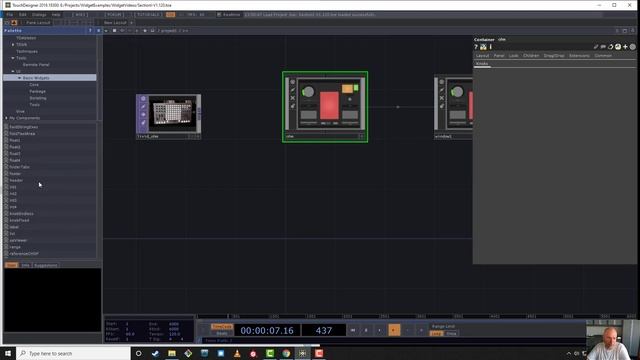Click the pause playback button
Image resolution: width=640 pixels, height=360 pixels.
tap(366, 330)
